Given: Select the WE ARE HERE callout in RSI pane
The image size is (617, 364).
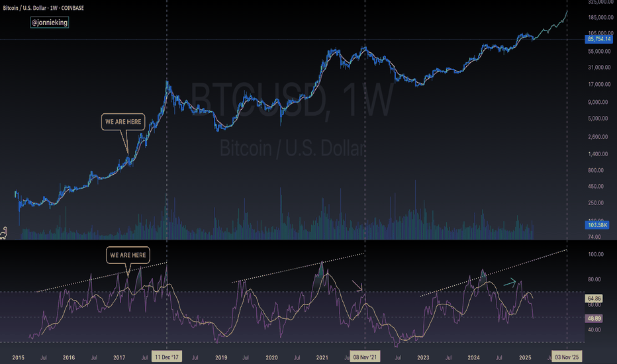Looking at the screenshot, I should 128,255.
